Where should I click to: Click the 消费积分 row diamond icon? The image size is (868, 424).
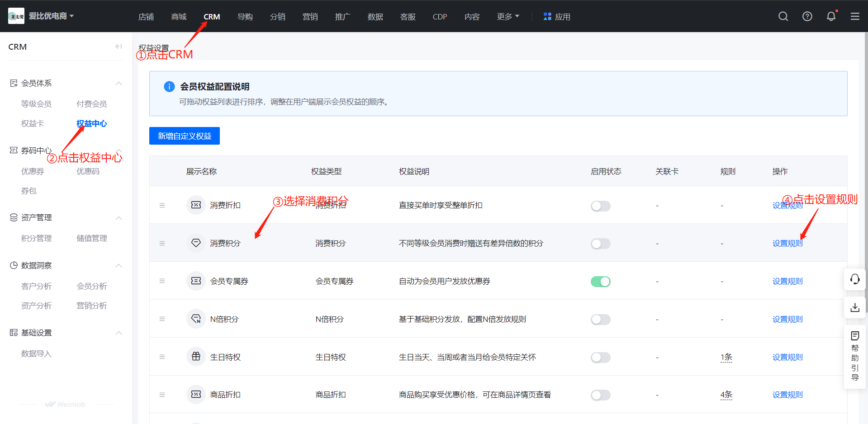click(x=196, y=243)
